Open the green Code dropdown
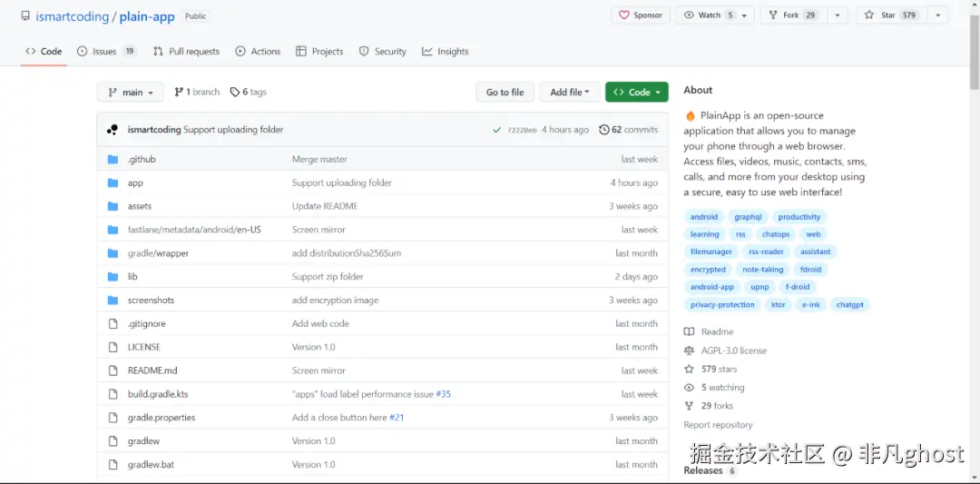Viewport: 980px width, 484px height. (x=637, y=92)
